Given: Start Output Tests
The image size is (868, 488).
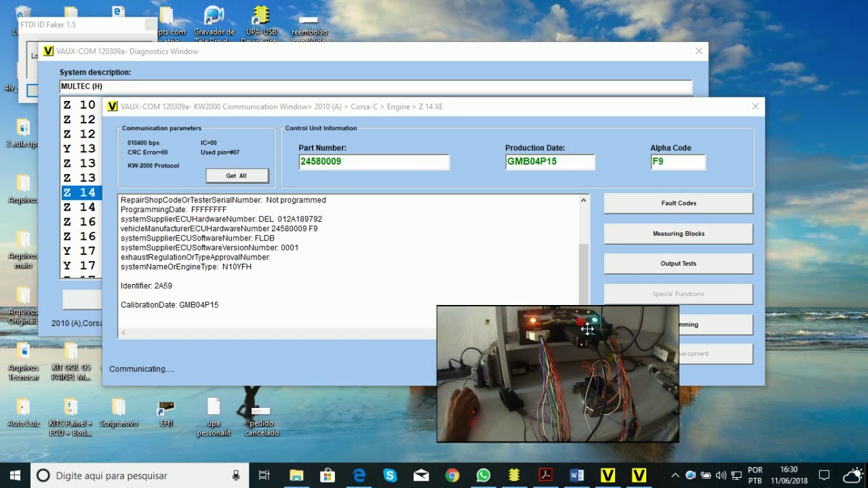Looking at the screenshot, I should click(678, 264).
